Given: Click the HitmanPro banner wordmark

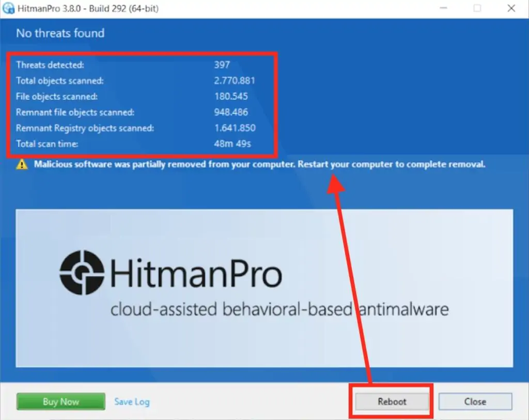Looking at the screenshot, I should point(196,274).
